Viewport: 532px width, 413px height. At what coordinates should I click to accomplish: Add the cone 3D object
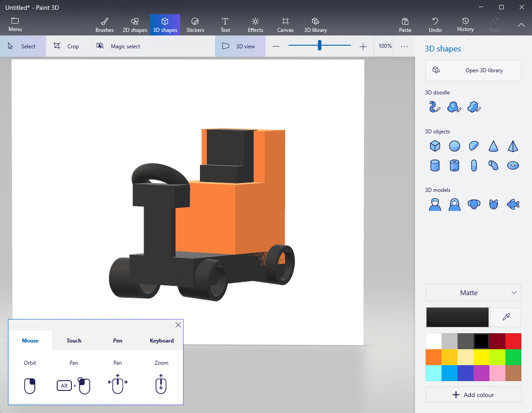tap(493, 146)
